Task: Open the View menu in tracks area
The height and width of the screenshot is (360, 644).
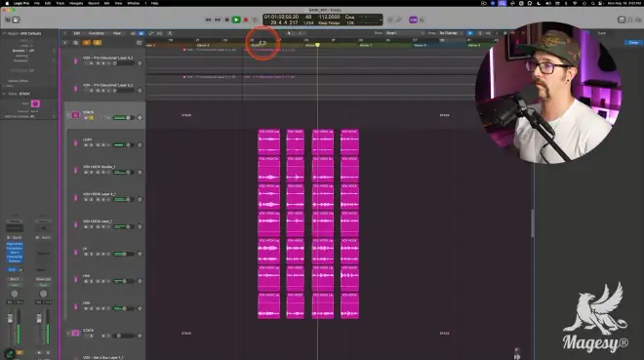Action: click(117, 33)
